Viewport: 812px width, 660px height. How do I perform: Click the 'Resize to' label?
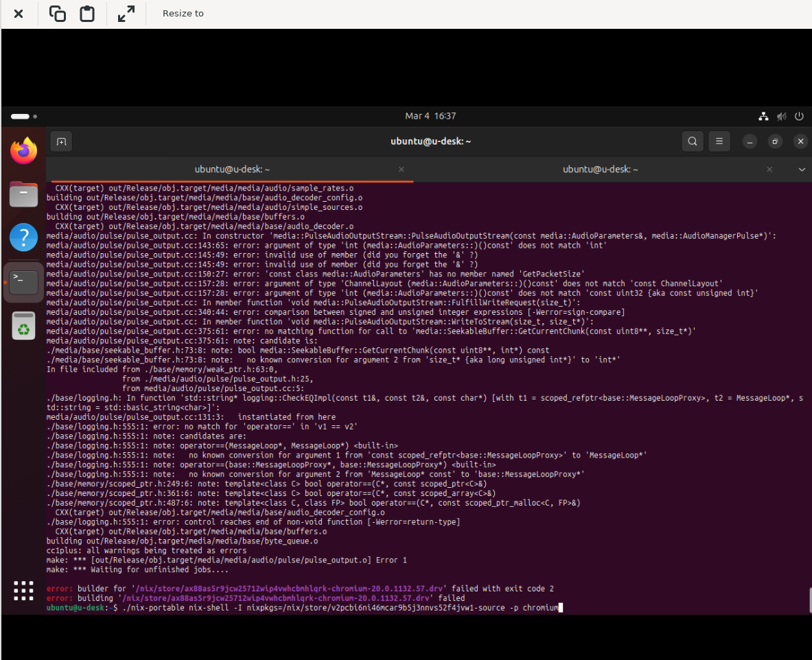coord(183,14)
